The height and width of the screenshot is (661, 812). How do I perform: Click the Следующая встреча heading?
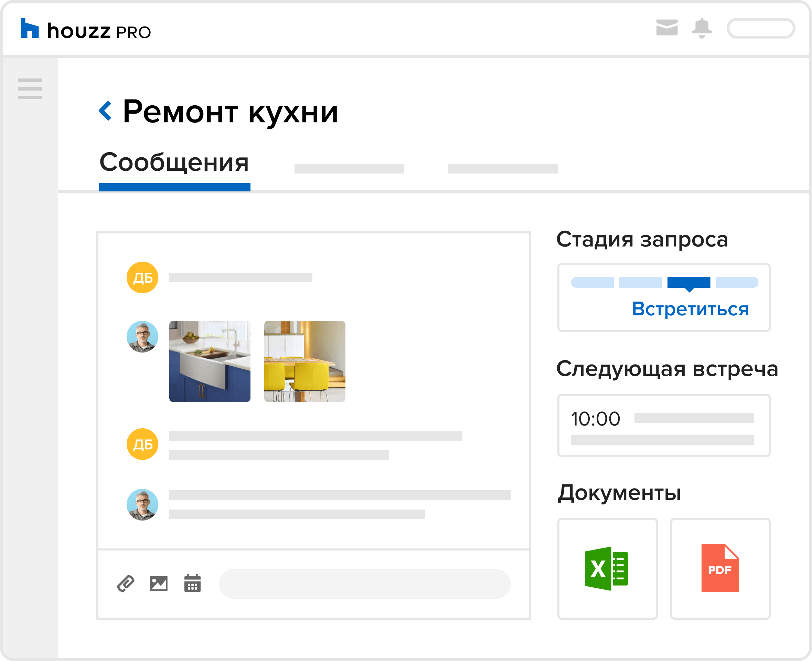click(667, 369)
